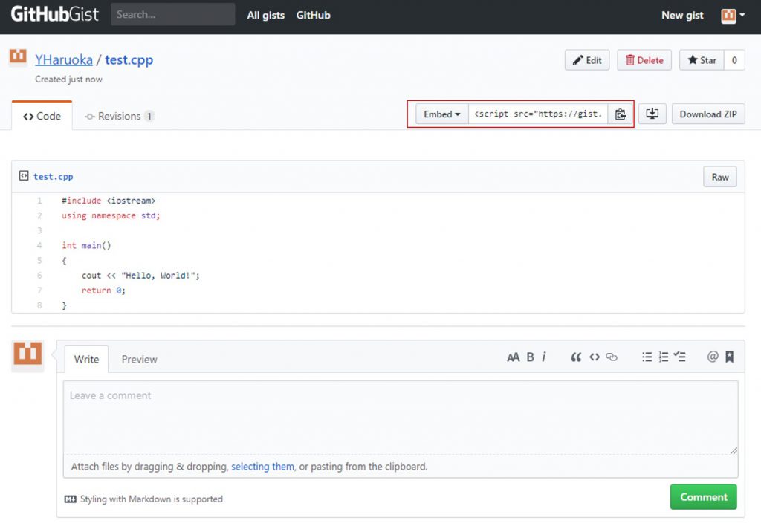761x532 pixels.
Task: Switch to the Preview tab
Action: click(x=139, y=360)
